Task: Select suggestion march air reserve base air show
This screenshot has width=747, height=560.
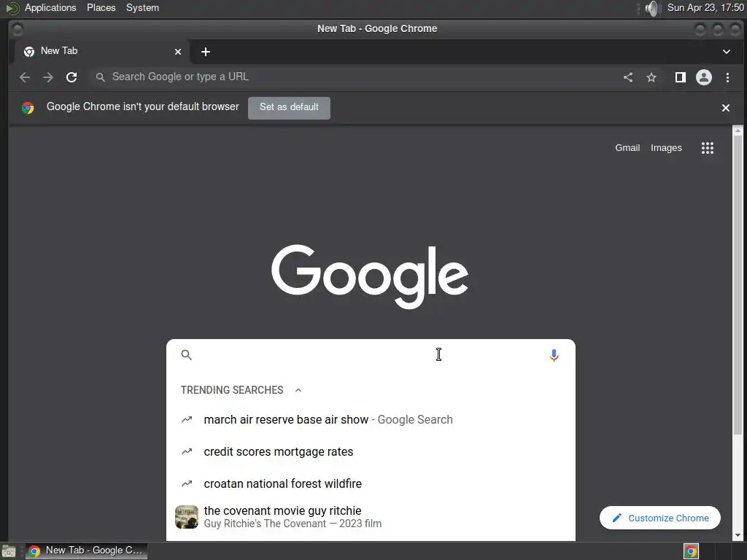Action: click(x=371, y=419)
